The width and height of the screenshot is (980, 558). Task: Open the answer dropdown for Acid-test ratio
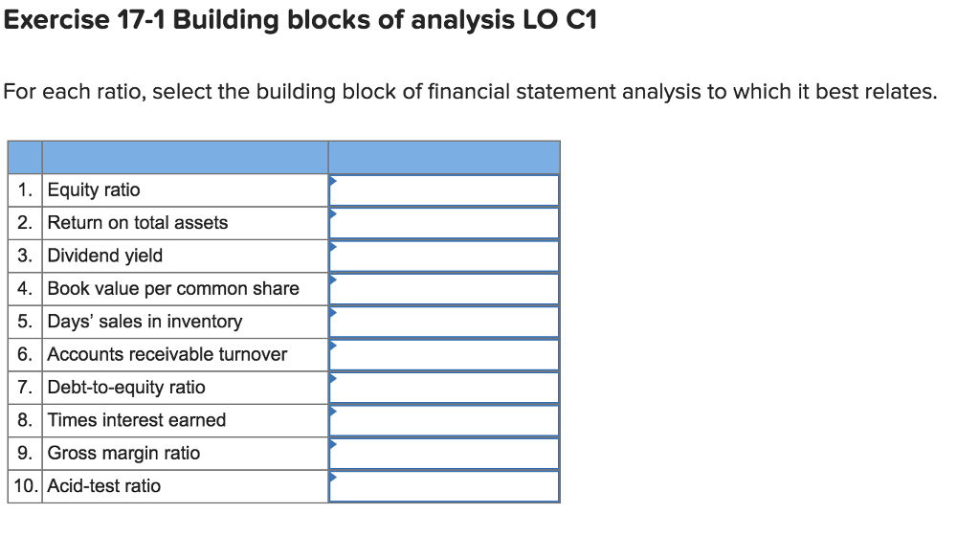click(x=444, y=486)
